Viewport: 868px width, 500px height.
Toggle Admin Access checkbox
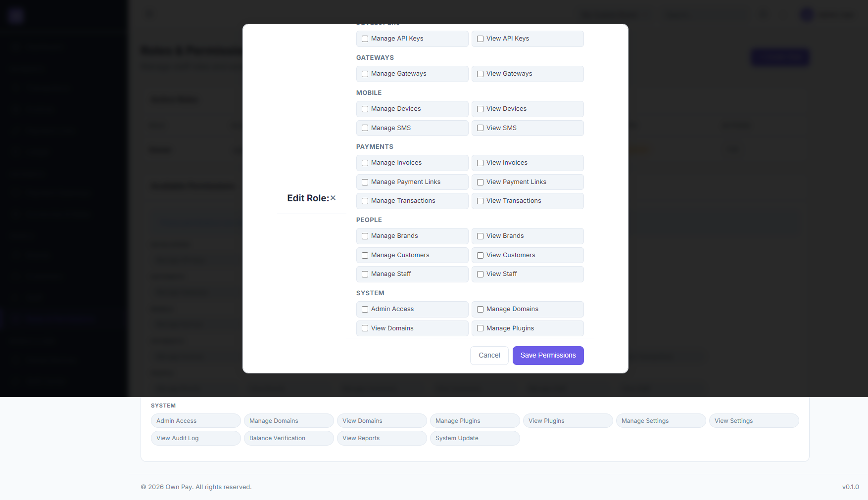point(365,309)
